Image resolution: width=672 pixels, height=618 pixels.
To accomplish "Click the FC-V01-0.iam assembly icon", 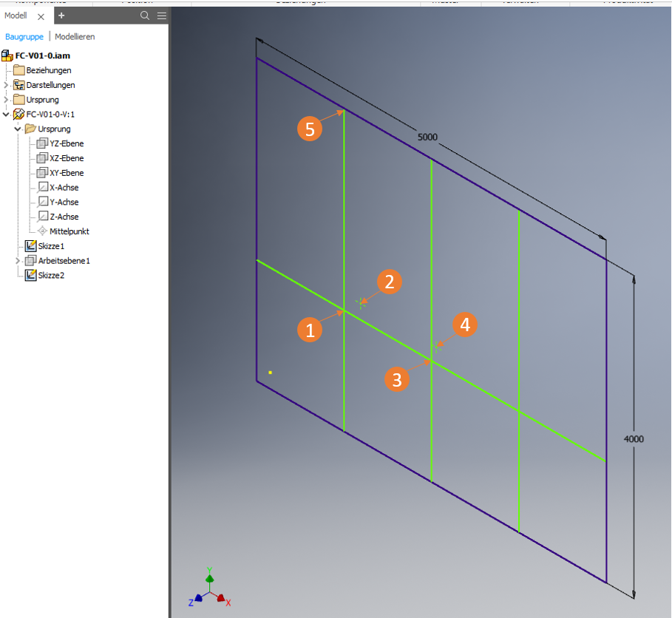I will pyautogui.click(x=7, y=55).
